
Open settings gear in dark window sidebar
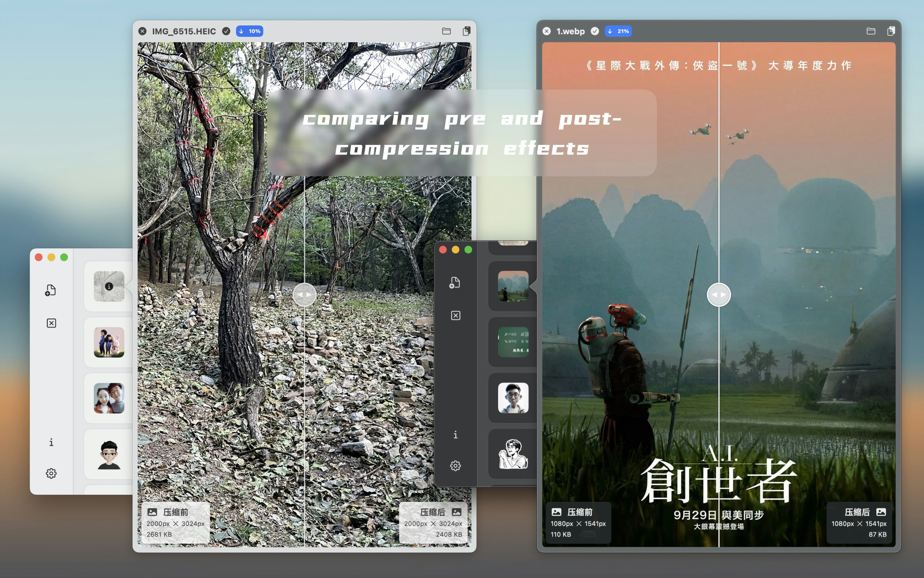456,466
